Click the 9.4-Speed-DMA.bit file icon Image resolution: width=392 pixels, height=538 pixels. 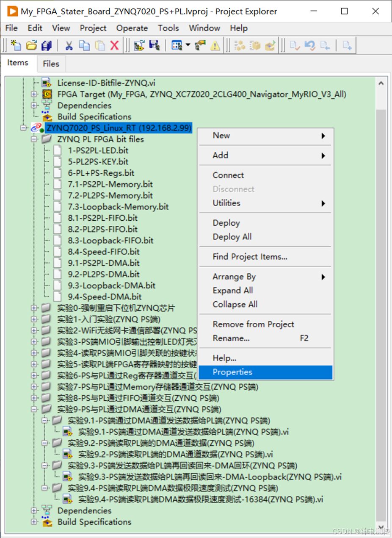tap(58, 297)
